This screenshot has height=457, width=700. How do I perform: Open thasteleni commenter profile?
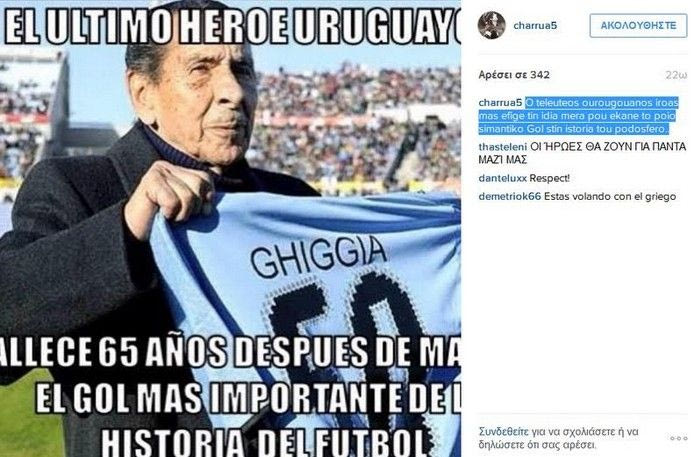pos(503,147)
